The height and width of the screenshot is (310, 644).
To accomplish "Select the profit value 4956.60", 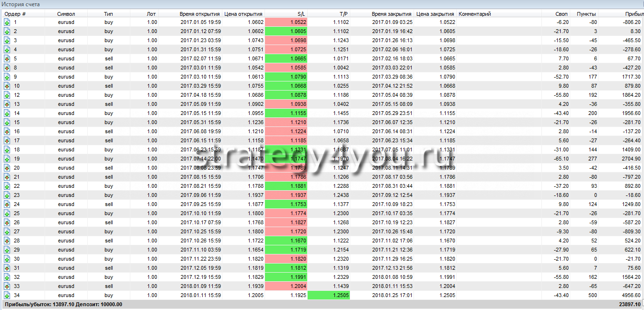I will point(629,295).
